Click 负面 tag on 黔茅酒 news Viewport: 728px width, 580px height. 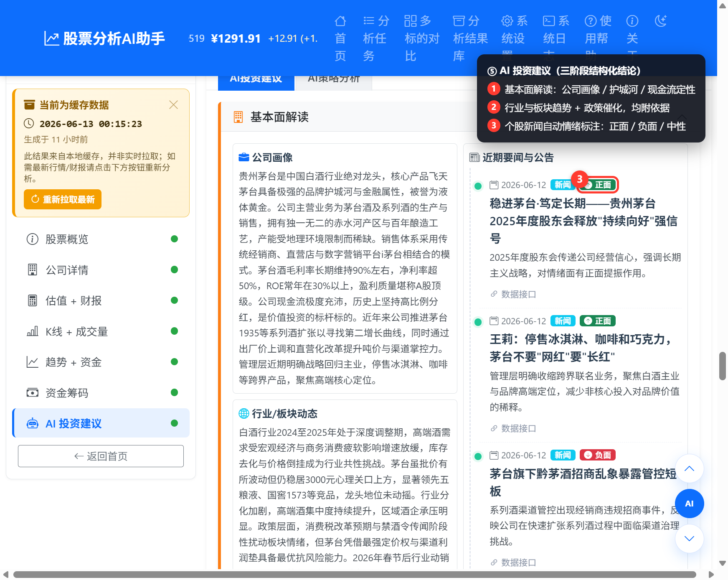tap(597, 455)
